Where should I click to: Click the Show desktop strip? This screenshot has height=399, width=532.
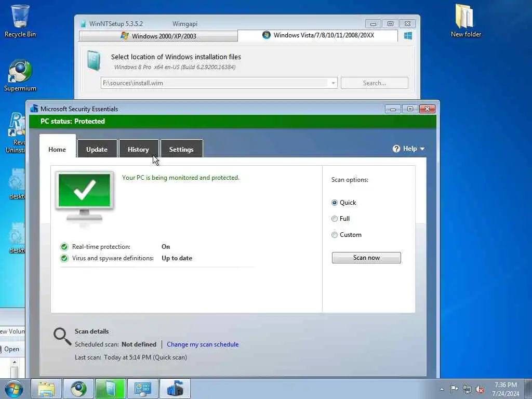[x=528, y=389]
